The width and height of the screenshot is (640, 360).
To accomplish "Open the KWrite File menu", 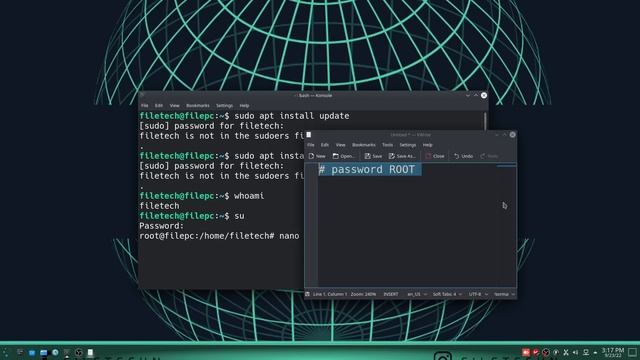I will click(x=311, y=145).
